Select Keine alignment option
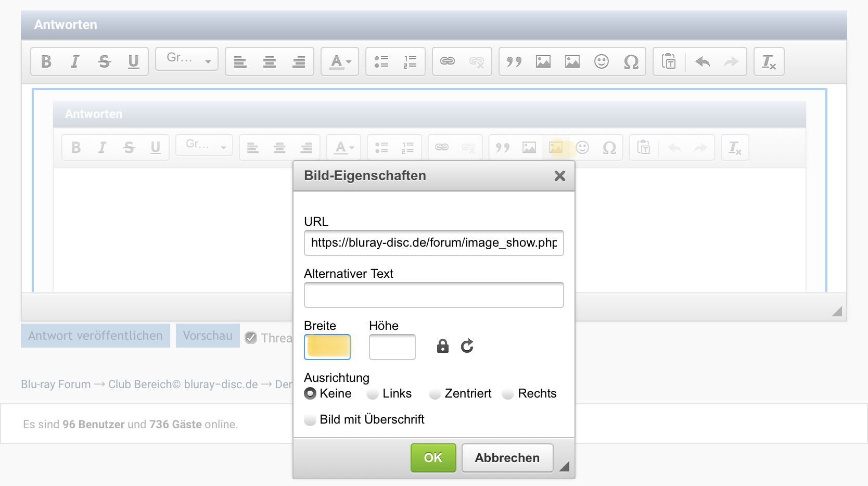Viewport: 868px width, 486px height. point(310,393)
